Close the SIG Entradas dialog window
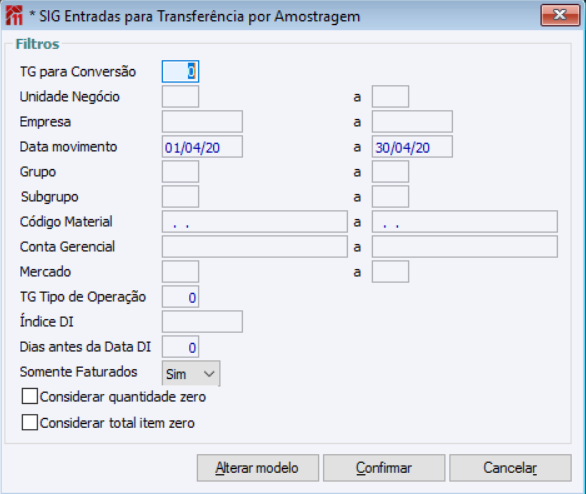The height and width of the screenshot is (494, 586). (559, 15)
